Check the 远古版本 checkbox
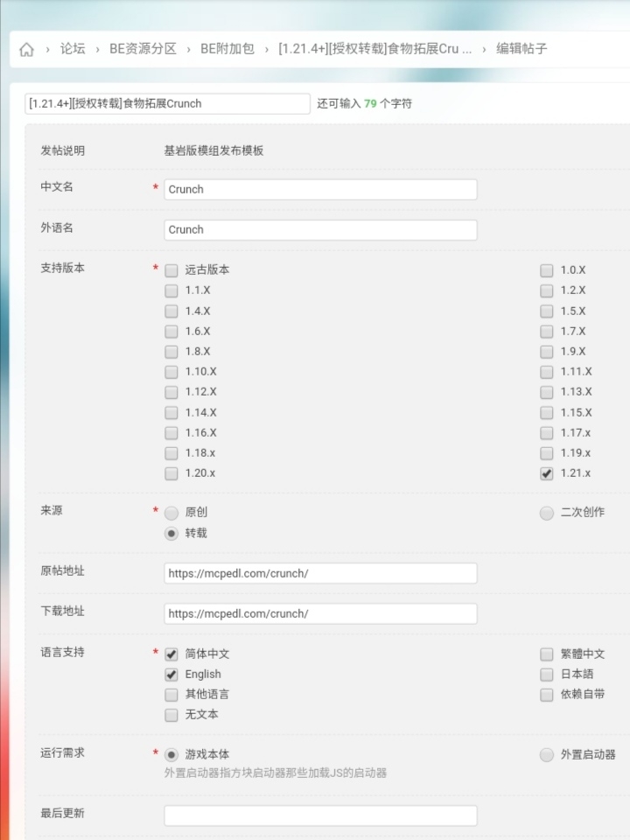Viewport: 630px width, 840px height. pos(171,270)
